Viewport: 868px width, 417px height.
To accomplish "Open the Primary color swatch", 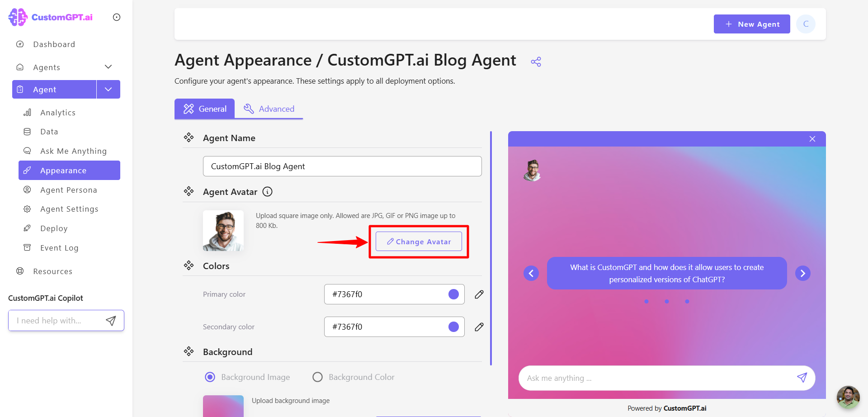I will pyautogui.click(x=453, y=294).
